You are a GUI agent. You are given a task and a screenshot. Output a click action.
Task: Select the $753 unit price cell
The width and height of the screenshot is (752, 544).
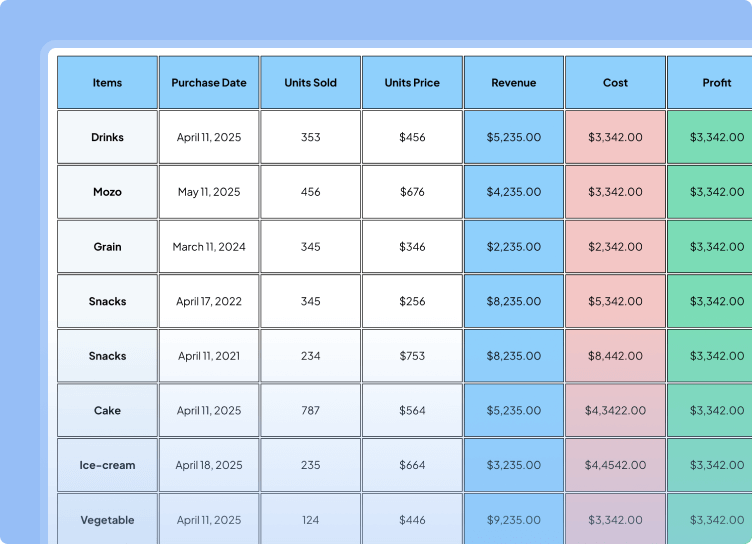(x=412, y=356)
